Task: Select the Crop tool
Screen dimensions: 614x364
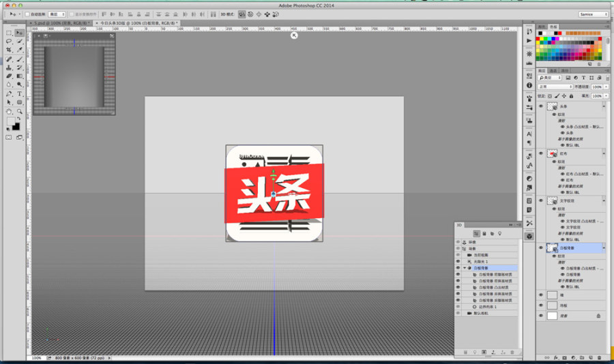Action: point(9,50)
